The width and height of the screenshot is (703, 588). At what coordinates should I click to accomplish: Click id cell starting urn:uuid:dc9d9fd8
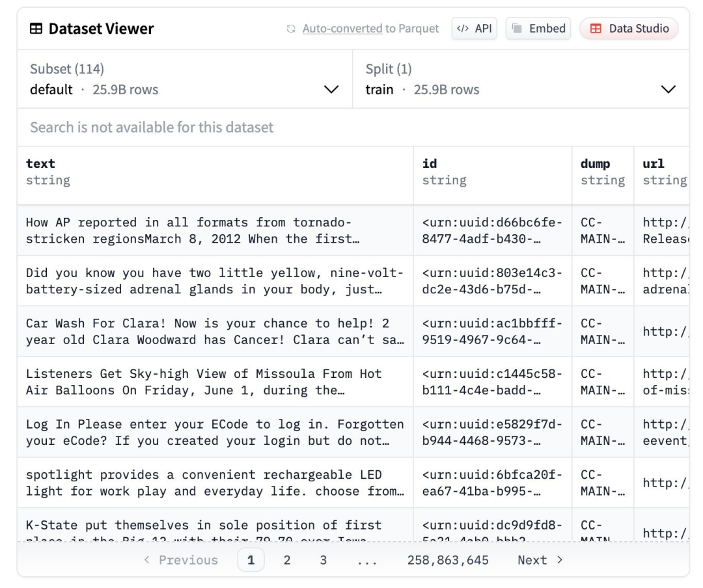click(x=492, y=525)
